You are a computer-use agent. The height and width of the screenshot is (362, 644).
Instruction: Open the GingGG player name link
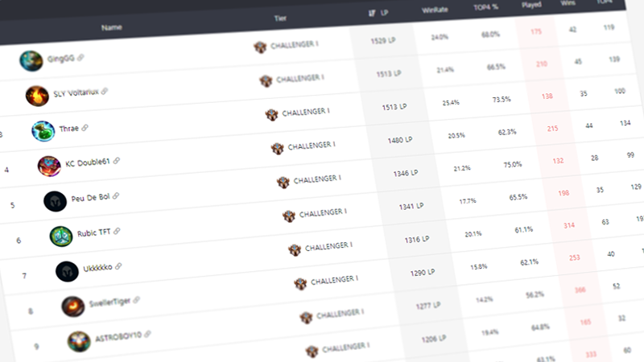[61, 59]
